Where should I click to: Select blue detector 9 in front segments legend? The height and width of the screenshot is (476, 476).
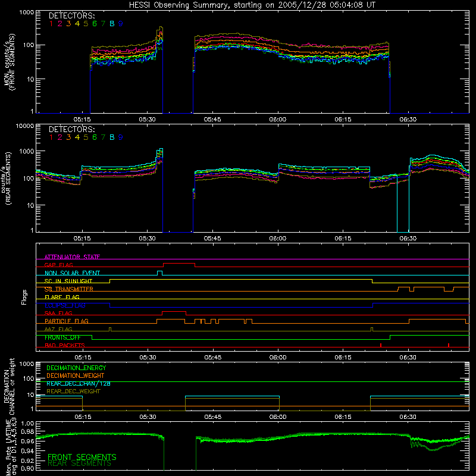(121, 24)
